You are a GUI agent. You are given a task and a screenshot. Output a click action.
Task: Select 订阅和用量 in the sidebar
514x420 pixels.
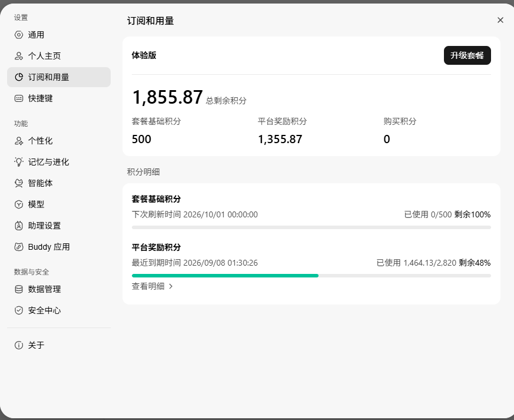(59, 77)
